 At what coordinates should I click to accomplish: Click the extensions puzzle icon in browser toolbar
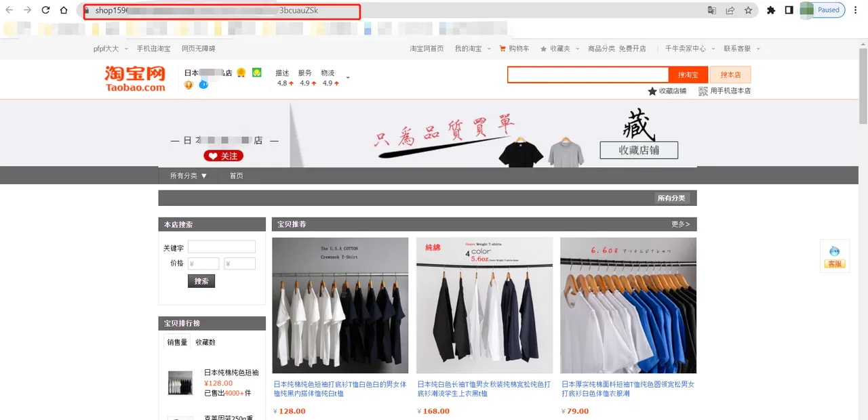771,10
